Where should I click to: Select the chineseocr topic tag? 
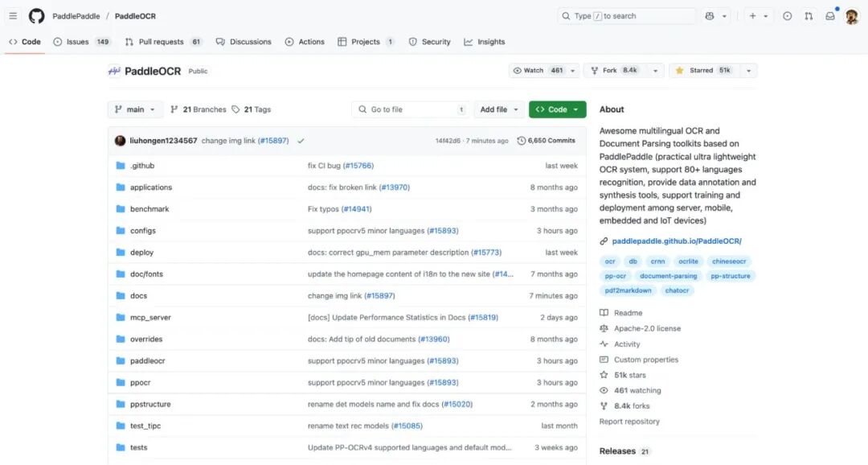coord(728,261)
